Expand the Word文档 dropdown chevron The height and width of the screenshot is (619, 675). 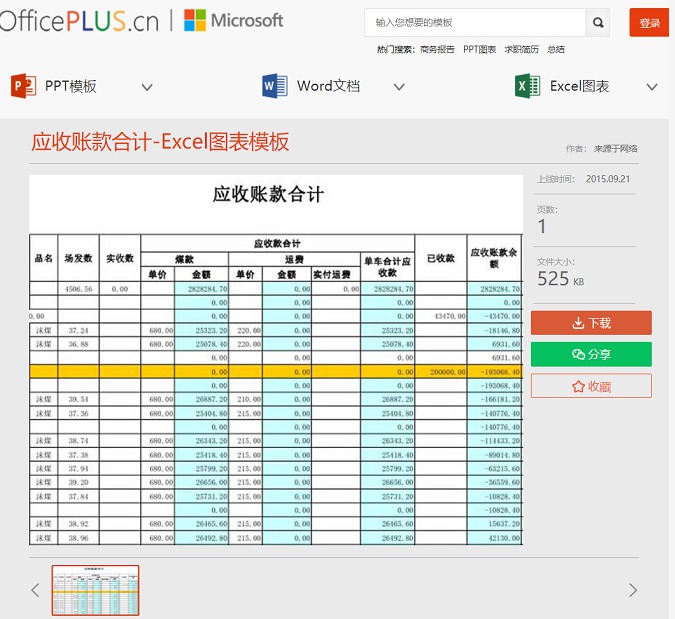click(399, 87)
